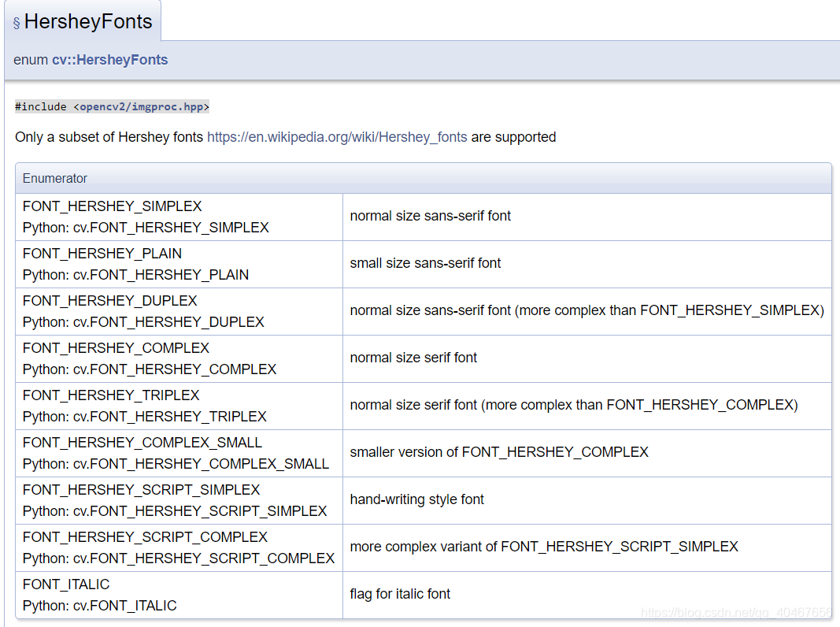Screen dimensions: 840x627
Task: Select the HersheyFonts heading tab
Action: pyautogui.click(x=83, y=21)
